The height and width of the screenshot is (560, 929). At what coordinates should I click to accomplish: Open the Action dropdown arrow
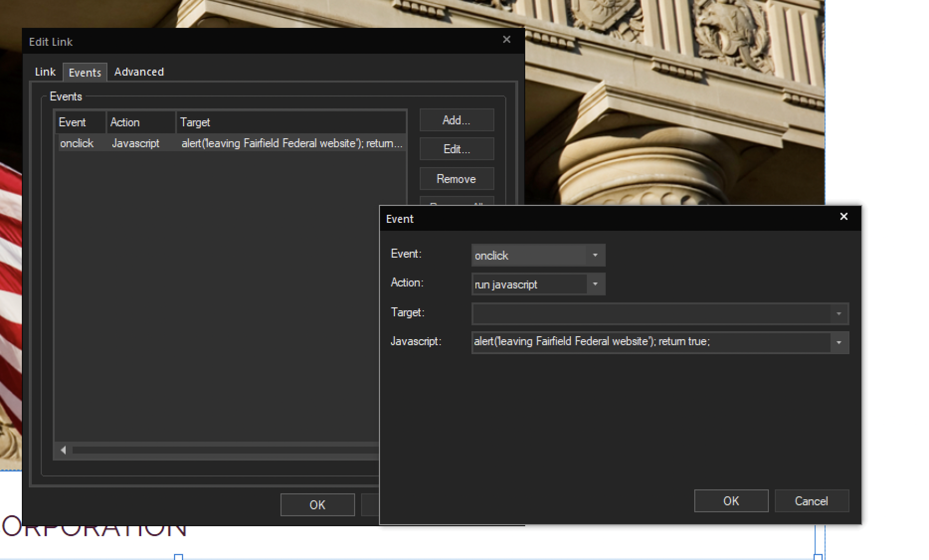click(595, 284)
